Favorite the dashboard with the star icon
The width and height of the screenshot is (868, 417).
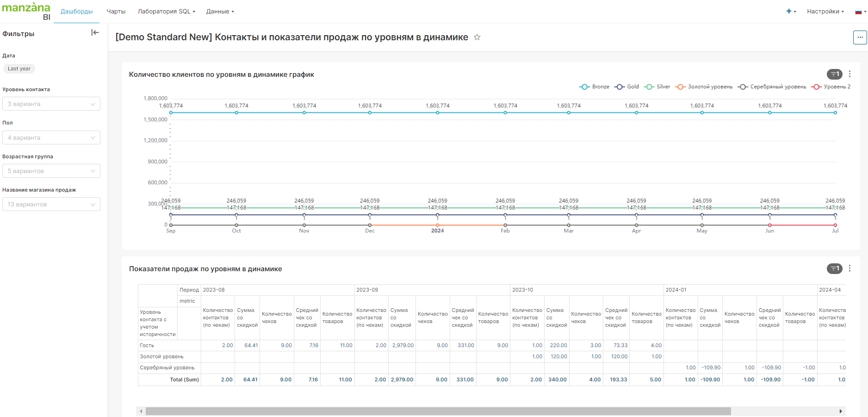point(477,37)
